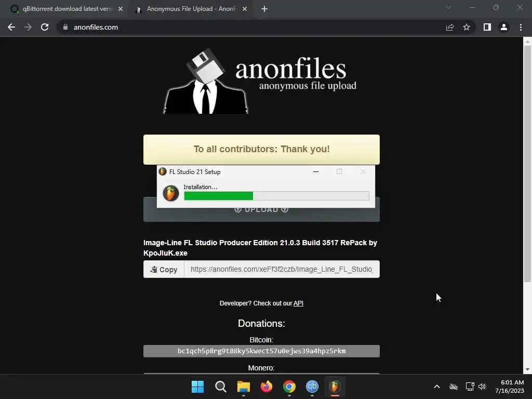Click the browser forward arrow
Viewport: 532px width, 399px height.
pyautogui.click(x=28, y=27)
